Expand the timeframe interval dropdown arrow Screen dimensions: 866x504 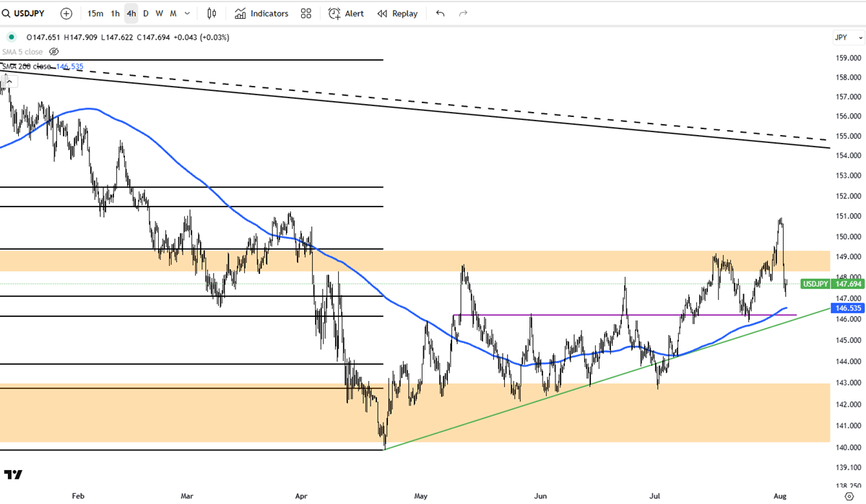pyautogui.click(x=188, y=13)
